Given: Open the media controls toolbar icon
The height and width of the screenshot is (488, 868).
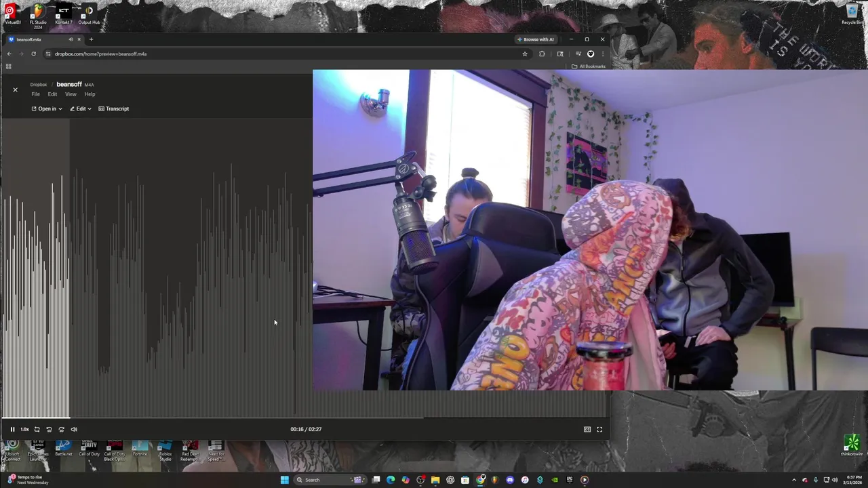Looking at the screenshot, I should (x=578, y=54).
